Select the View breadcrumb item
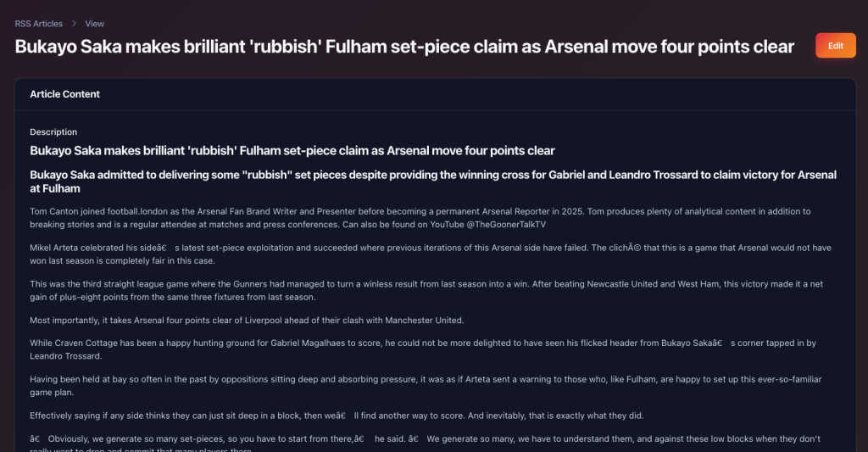This screenshot has width=868, height=452. click(95, 24)
